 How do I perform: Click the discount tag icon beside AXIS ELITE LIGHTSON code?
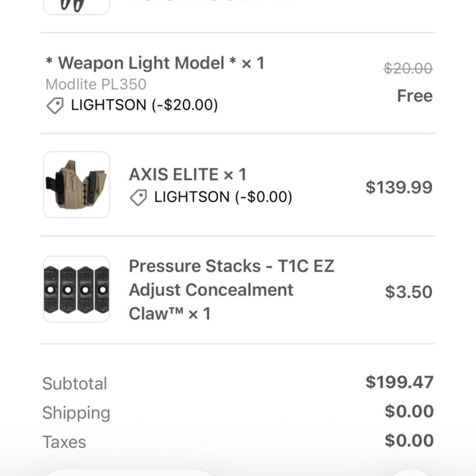tap(139, 197)
